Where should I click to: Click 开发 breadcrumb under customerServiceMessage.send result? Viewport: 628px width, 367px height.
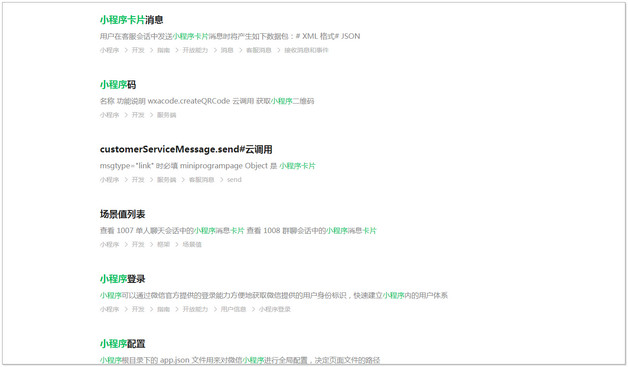click(x=138, y=180)
